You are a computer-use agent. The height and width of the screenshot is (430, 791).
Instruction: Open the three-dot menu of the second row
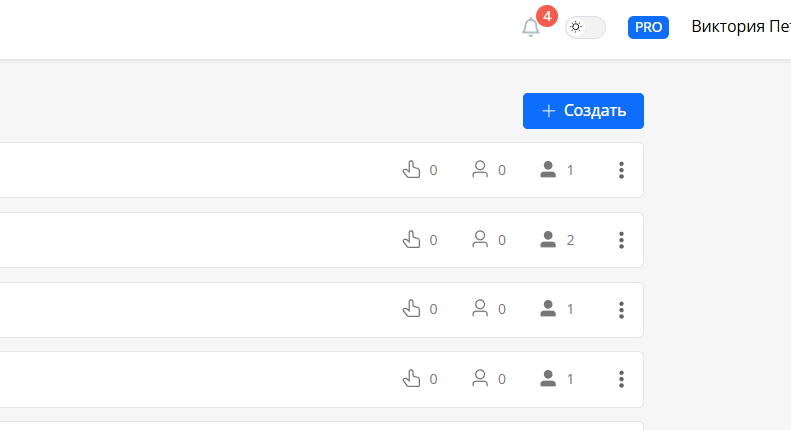[621, 240]
